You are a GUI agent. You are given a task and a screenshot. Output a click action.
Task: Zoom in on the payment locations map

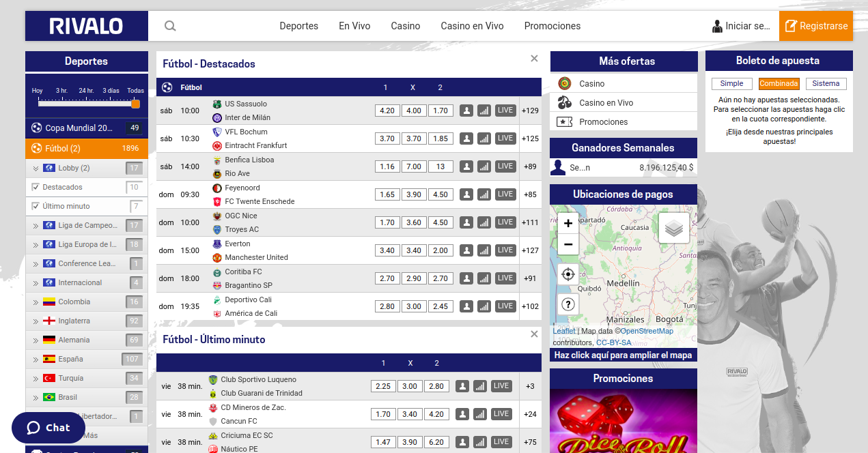coord(568,223)
